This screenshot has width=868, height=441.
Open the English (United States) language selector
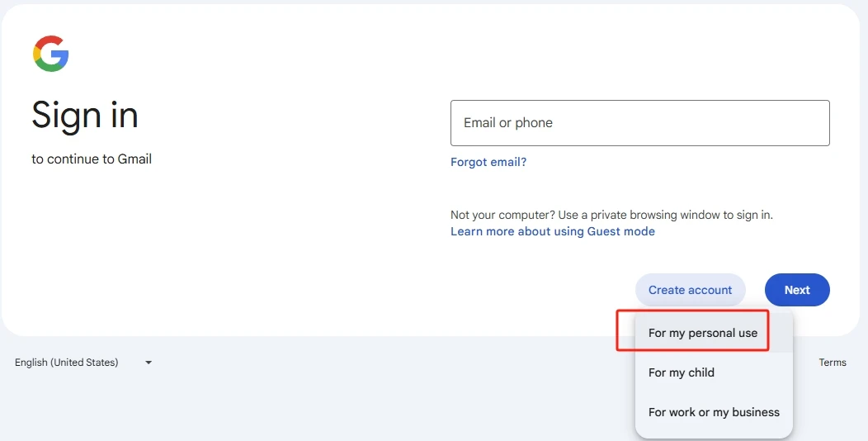point(67,363)
